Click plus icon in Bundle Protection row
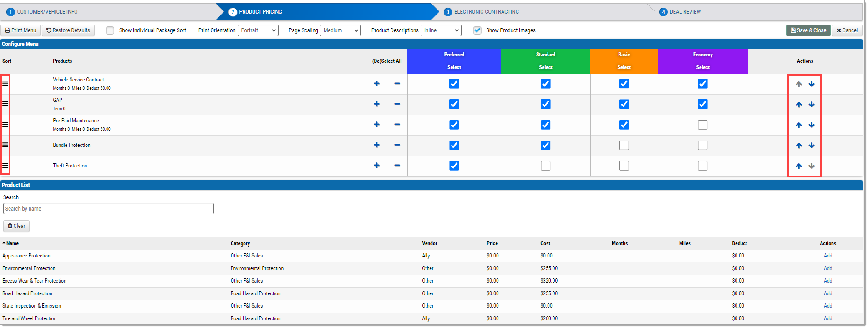868x328 pixels. coord(376,145)
